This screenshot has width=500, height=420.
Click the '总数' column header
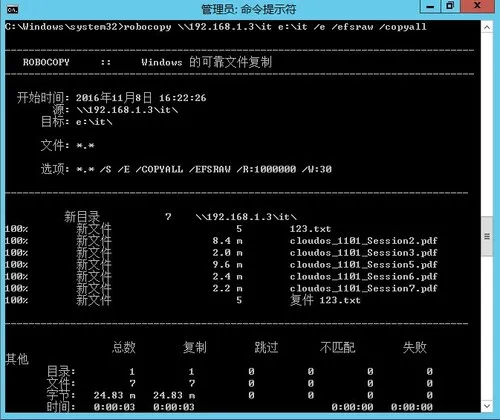(124, 347)
